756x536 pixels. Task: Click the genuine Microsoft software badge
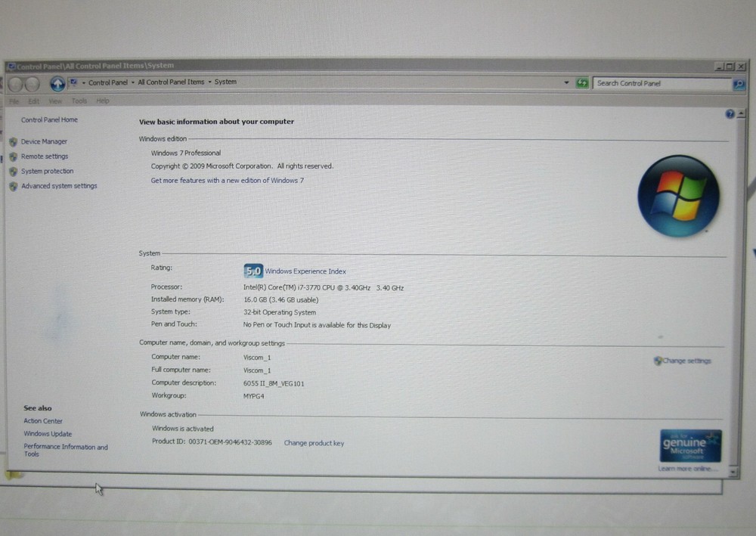point(689,446)
